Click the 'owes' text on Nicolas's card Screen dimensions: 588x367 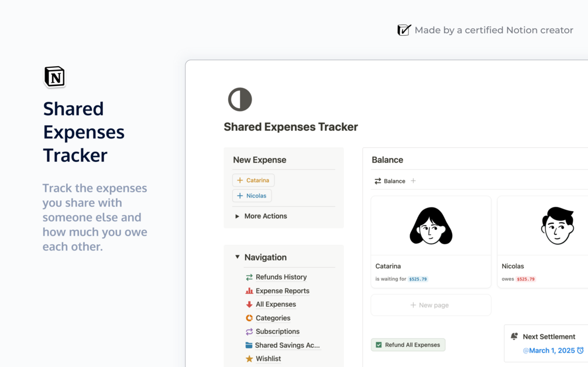508,279
